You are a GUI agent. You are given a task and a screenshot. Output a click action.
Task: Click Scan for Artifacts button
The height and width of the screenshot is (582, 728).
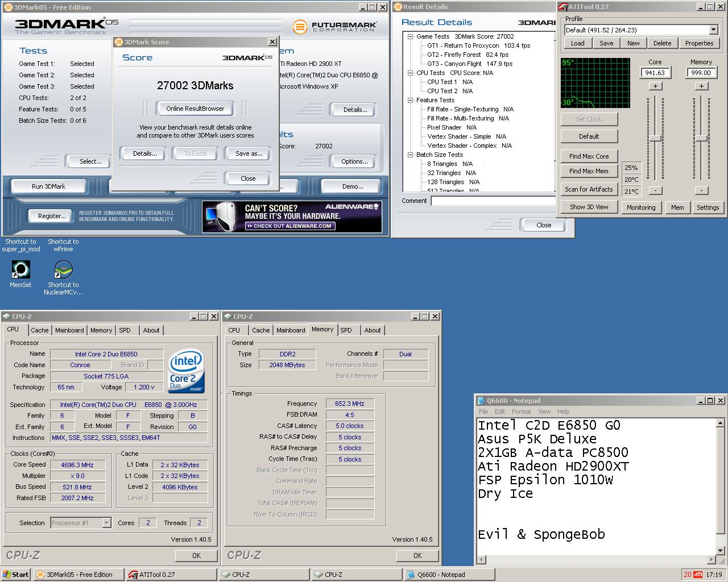589,189
